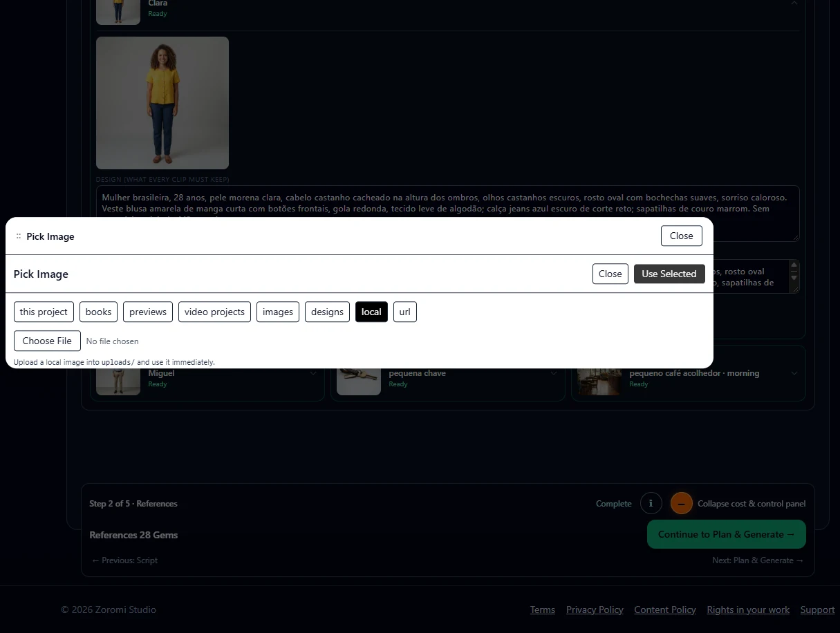840x633 pixels.
Task: Click the '© 2026 Zoromi Studio' footer text
Action: click(109, 610)
